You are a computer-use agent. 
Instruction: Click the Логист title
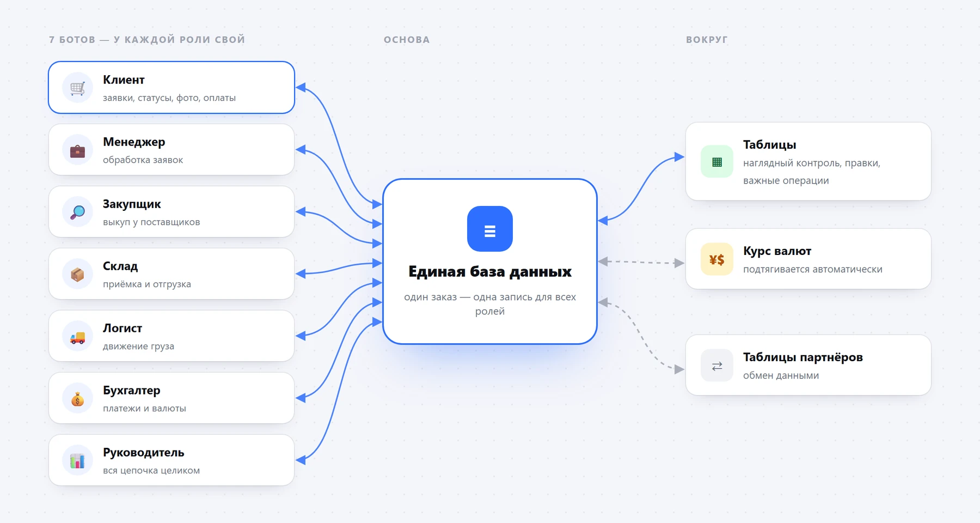point(122,329)
